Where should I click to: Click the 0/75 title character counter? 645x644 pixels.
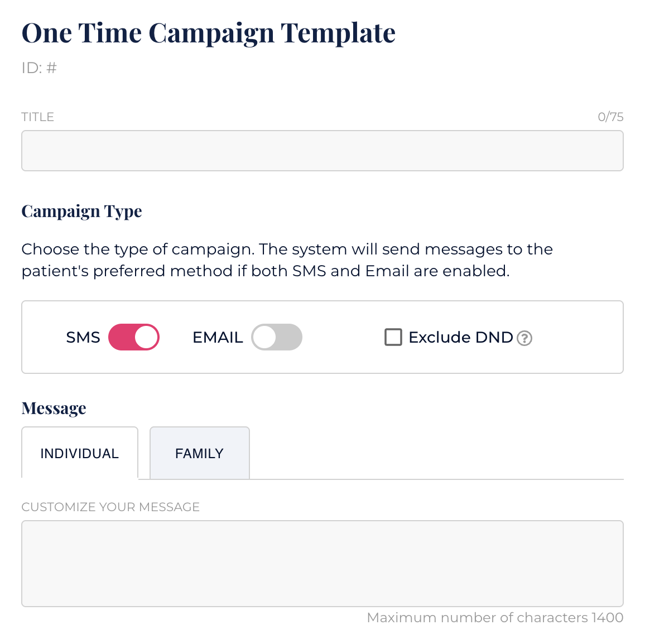(x=610, y=117)
